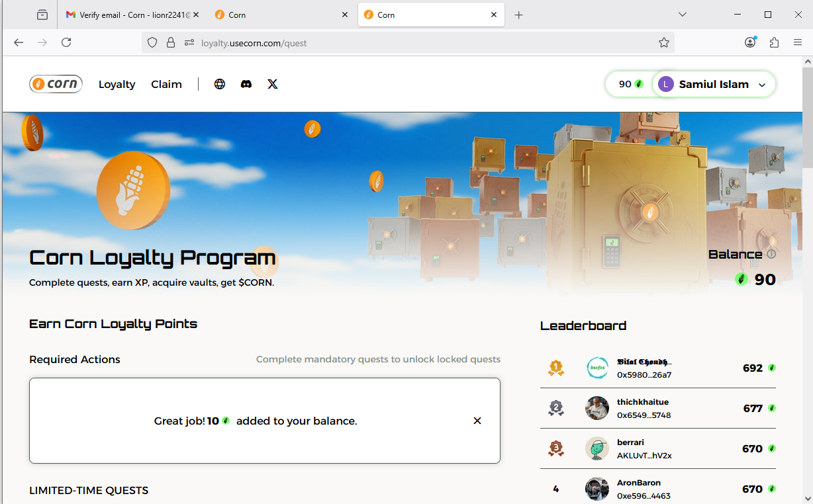The image size is (813, 504).
Task: Open Firefox View button
Action: pos(42,15)
